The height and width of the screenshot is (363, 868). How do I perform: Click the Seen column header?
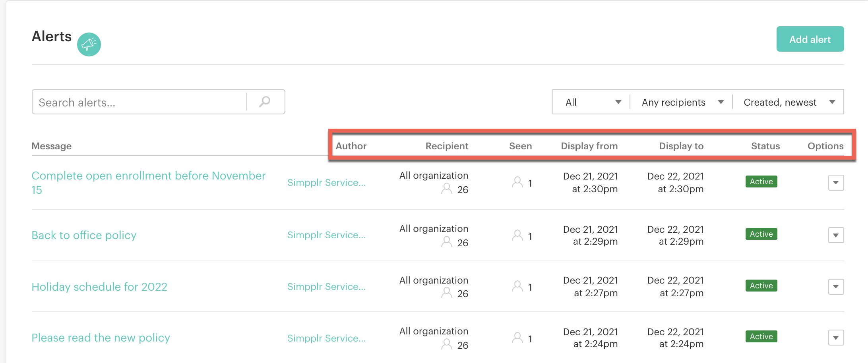pyautogui.click(x=520, y=146)
